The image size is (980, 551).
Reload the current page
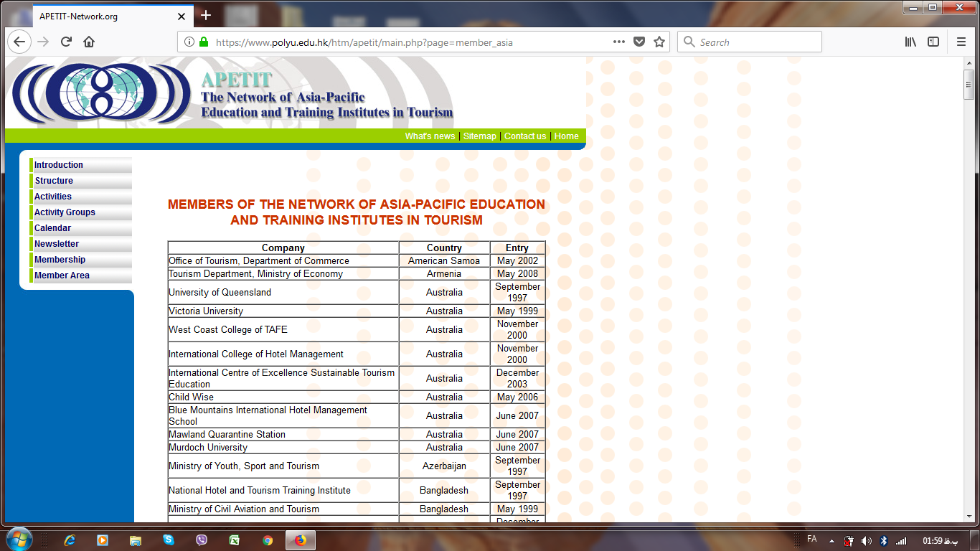coord(66,42)
